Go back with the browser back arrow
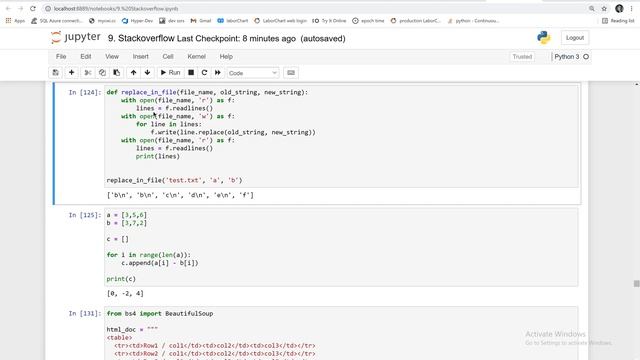The width and height of the screenshot is (640, 360). pos(9,9)
